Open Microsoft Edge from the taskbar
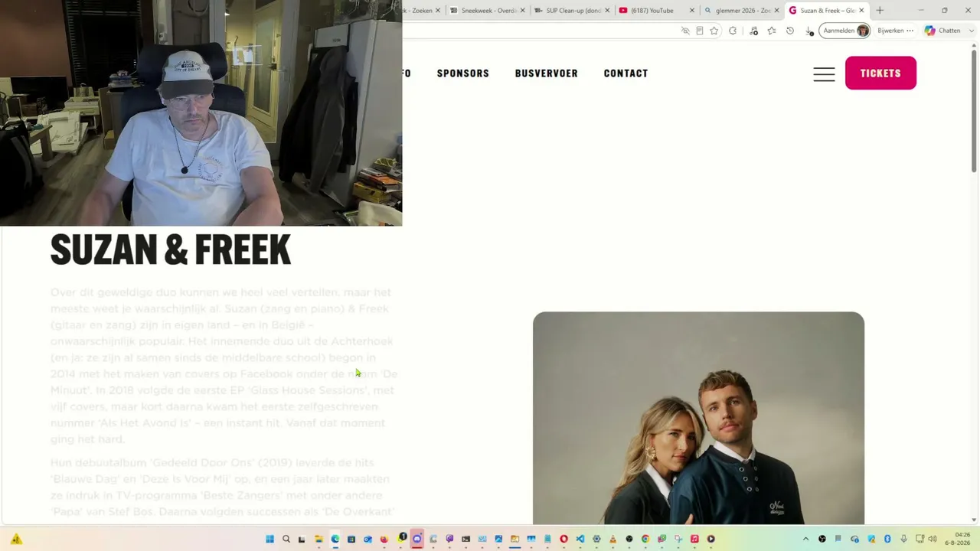The width and height of the screenshot is (980, 551). tap(335, 539)
